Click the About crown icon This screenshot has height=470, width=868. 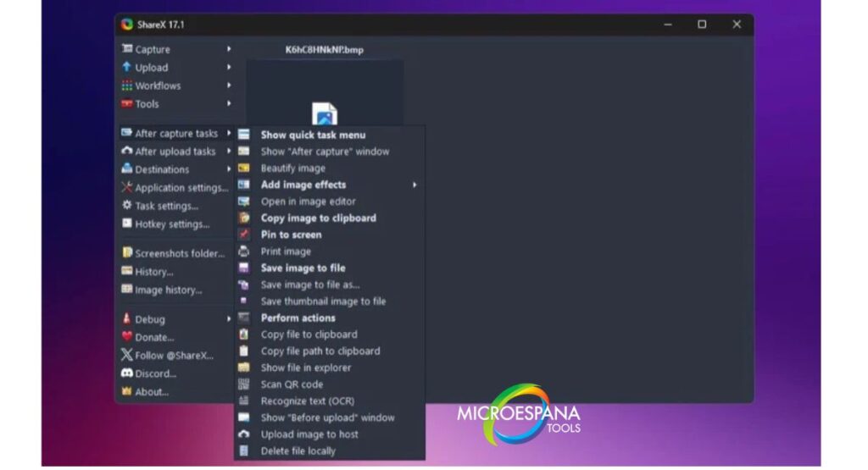[x=127, y=391]
